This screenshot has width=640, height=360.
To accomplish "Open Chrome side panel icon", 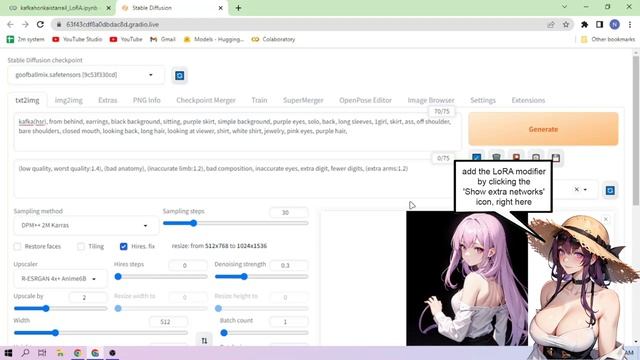I will pos(599,24).
